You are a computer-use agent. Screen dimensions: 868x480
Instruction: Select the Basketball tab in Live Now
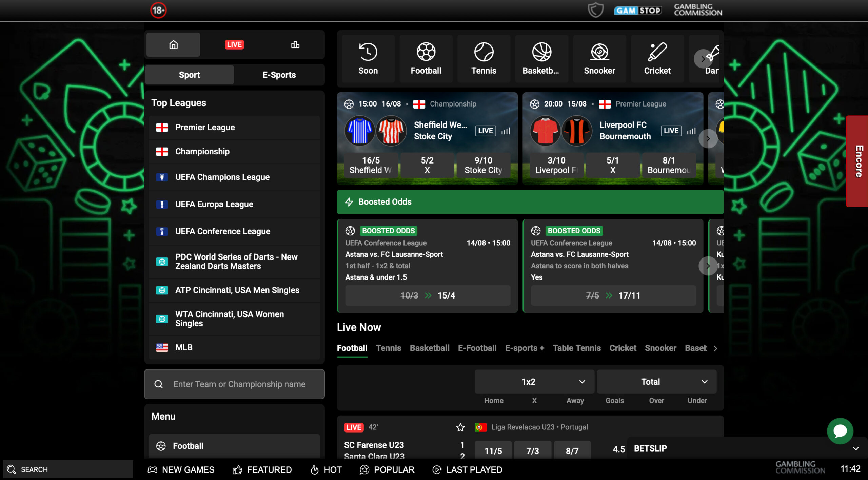[430, 348]
